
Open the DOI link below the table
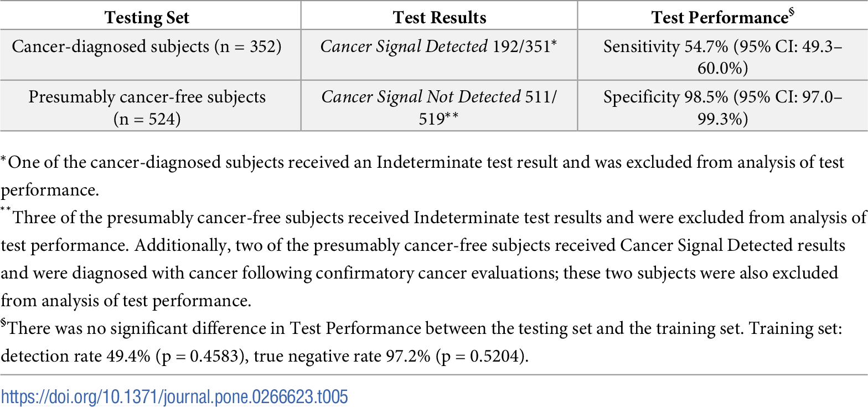174,396
